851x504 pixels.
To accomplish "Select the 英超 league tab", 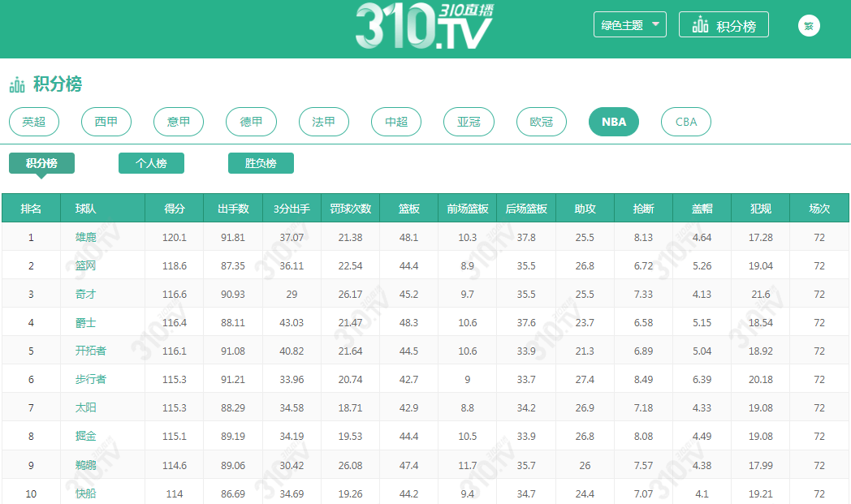I will [x=34, y=122].
